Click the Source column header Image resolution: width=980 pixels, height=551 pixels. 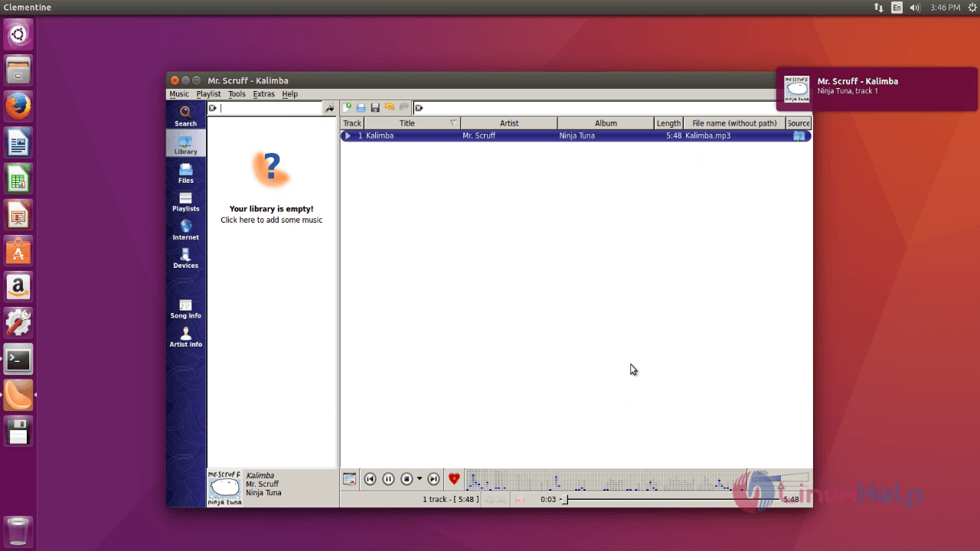point(799,123)
